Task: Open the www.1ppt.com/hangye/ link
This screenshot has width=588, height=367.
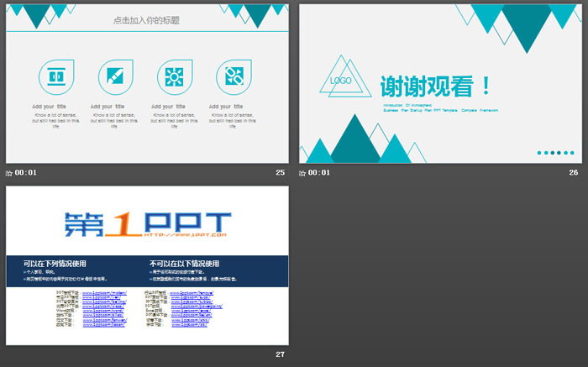Action: 192,293
